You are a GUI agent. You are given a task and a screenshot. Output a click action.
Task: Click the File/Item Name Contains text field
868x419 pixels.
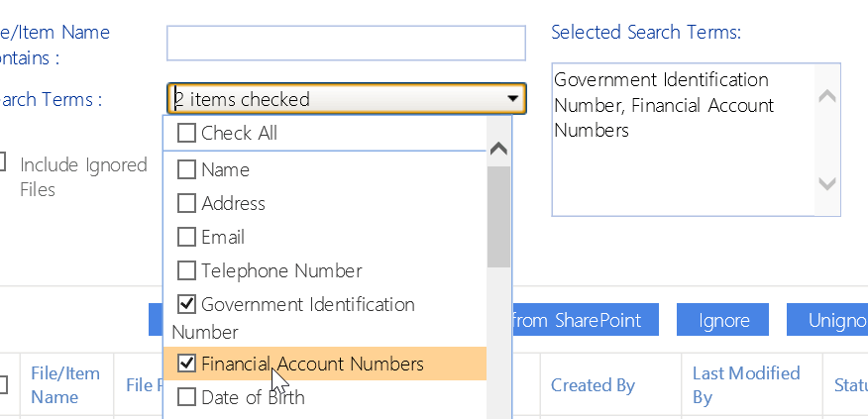[x=346, y=44]
